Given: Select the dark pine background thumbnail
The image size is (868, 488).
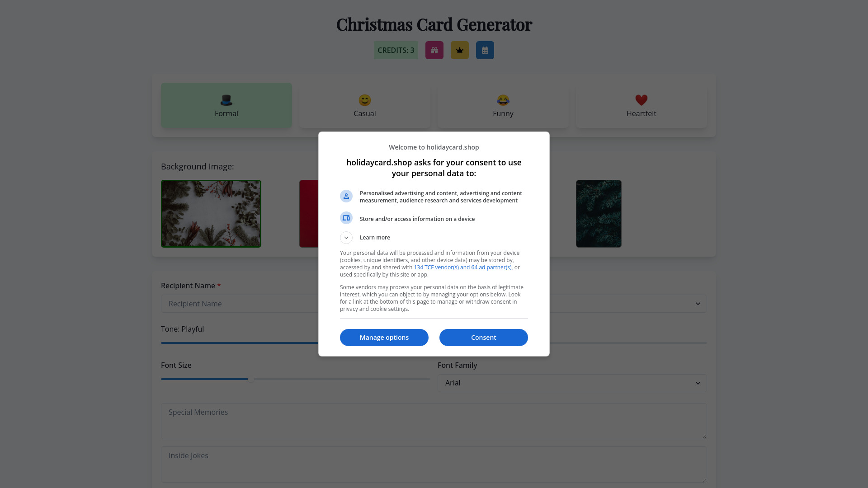Looking at the screenshot, I should pyautogui.click(x=598, y=213).
